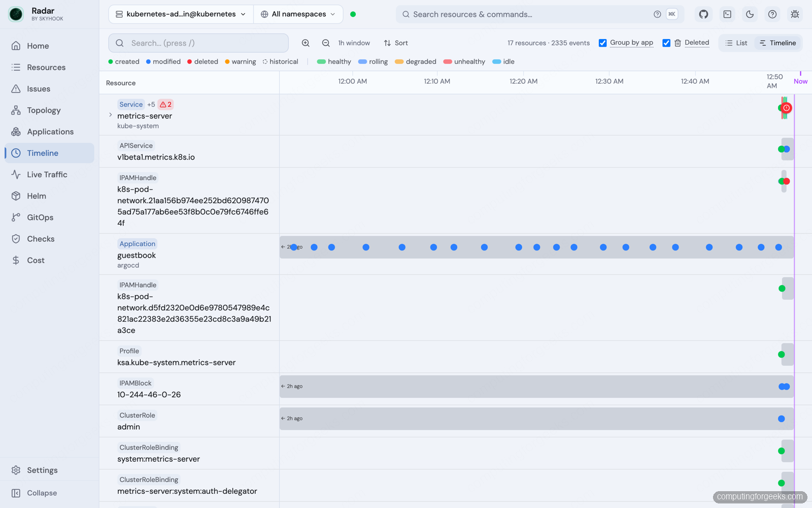
Task: Click the 2h ago arrow on IPAMBlock row
Action: [292, 387]
